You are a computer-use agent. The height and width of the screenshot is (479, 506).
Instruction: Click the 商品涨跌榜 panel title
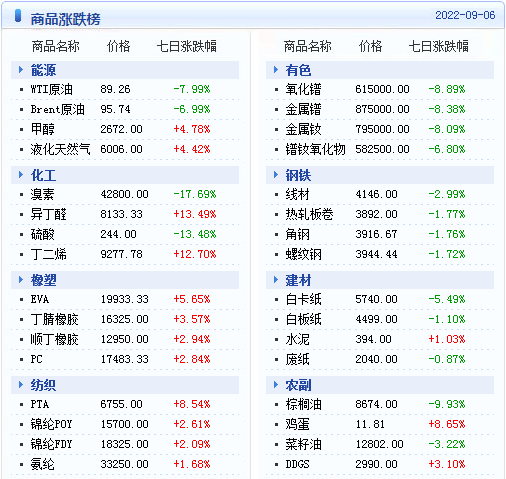point(65,19)
